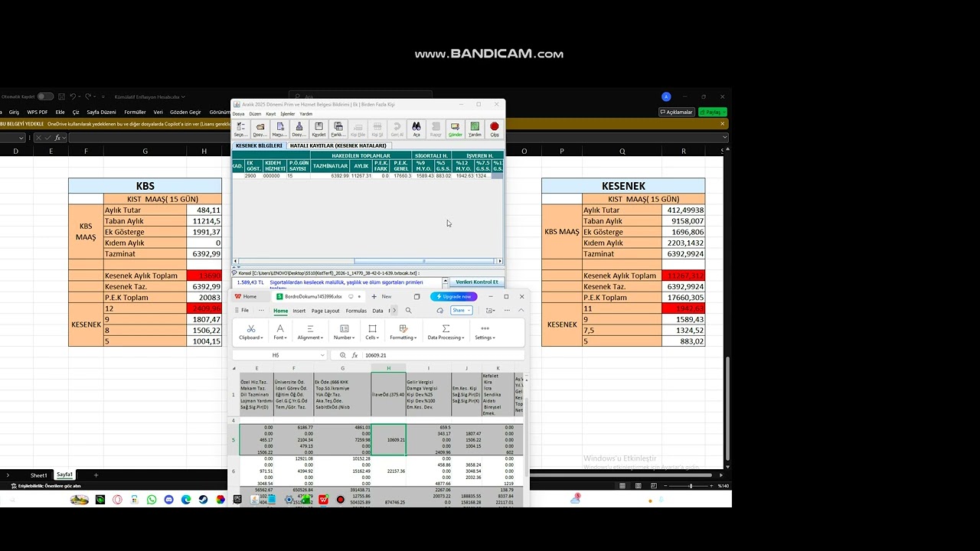Click the zoom magnifier beside WPS formula bar
This screenshot has width=980, height=551.
(342, 356)
